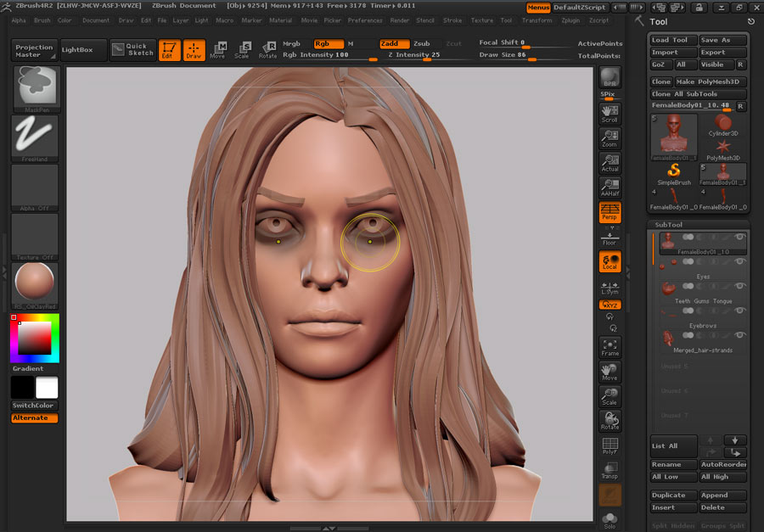This screenshot has width=764, height=532.
Task: Collapse the SubTool panel header
Action: point(668,225)
